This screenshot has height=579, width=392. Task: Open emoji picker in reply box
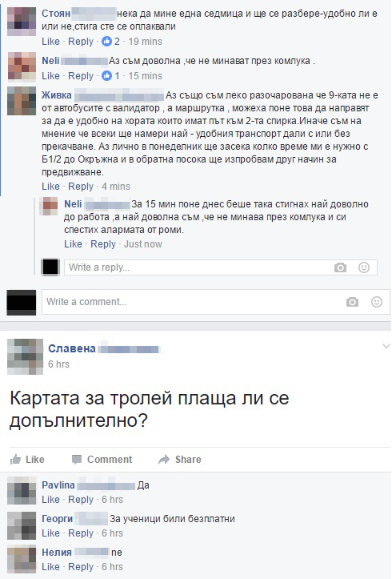364,267
